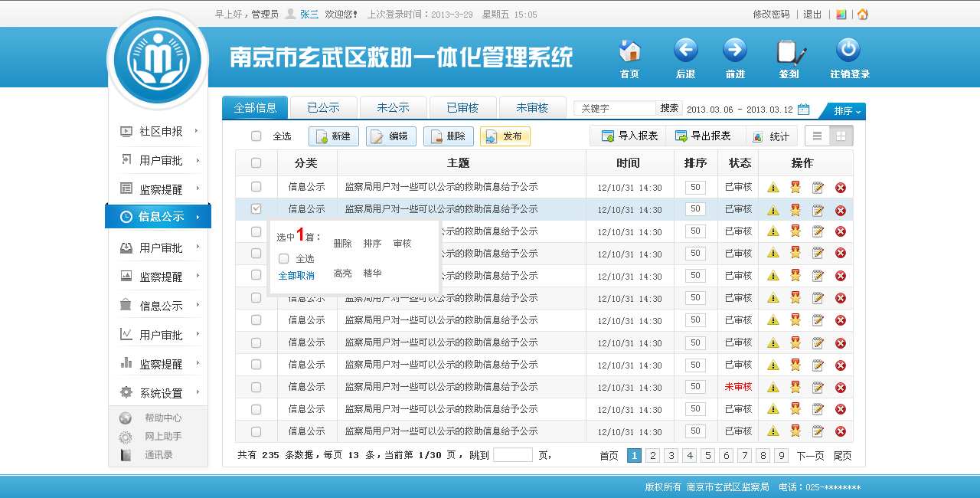Switch to the 全部信息 tab
The width and height of the screenshot is (980, 498).
point(255,108)
